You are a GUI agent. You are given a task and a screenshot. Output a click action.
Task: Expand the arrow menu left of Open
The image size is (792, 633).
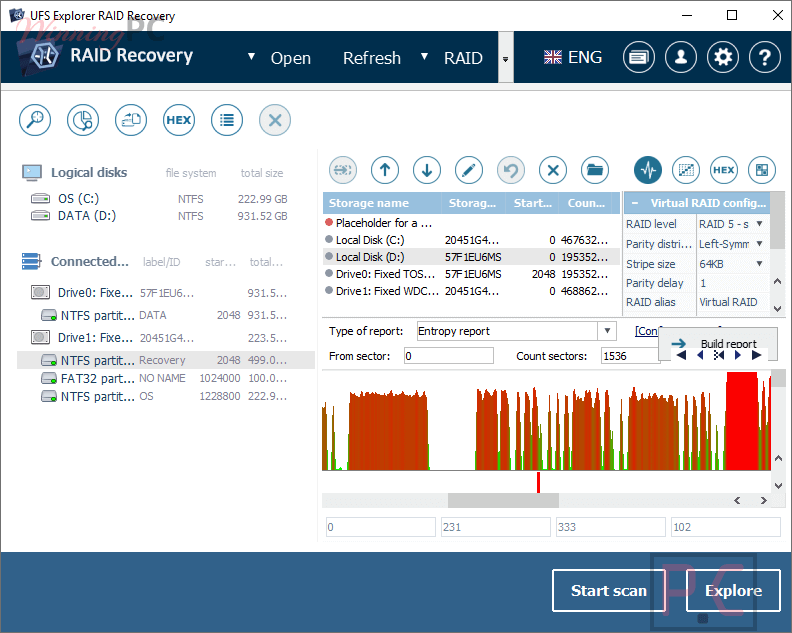(x=251, y=57)
